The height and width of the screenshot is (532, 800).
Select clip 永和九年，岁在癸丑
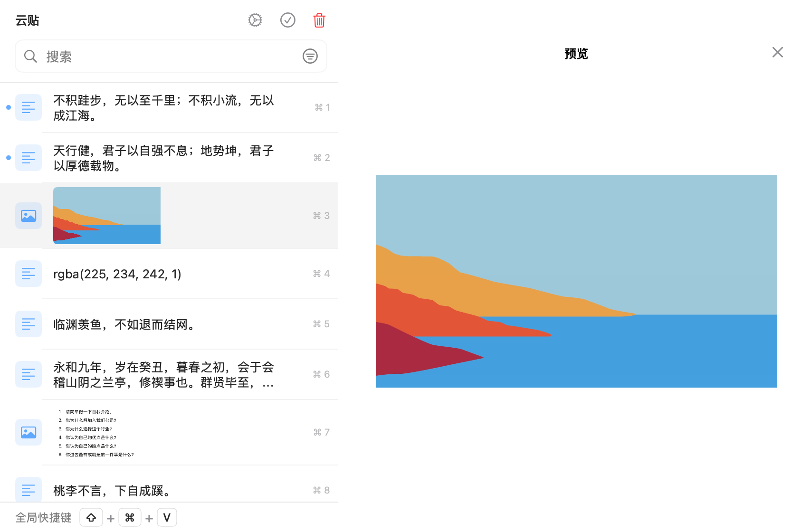(169, 374)
